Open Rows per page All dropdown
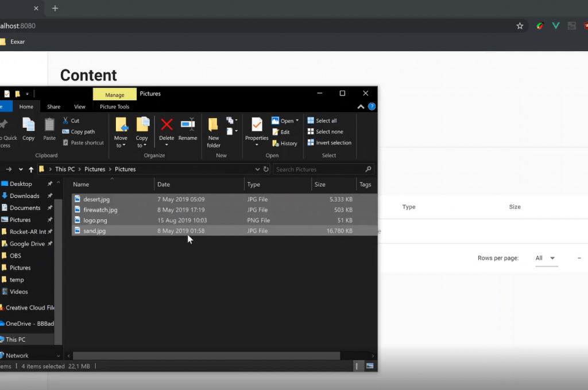588x390 pixels. click(x=547, y=258)
